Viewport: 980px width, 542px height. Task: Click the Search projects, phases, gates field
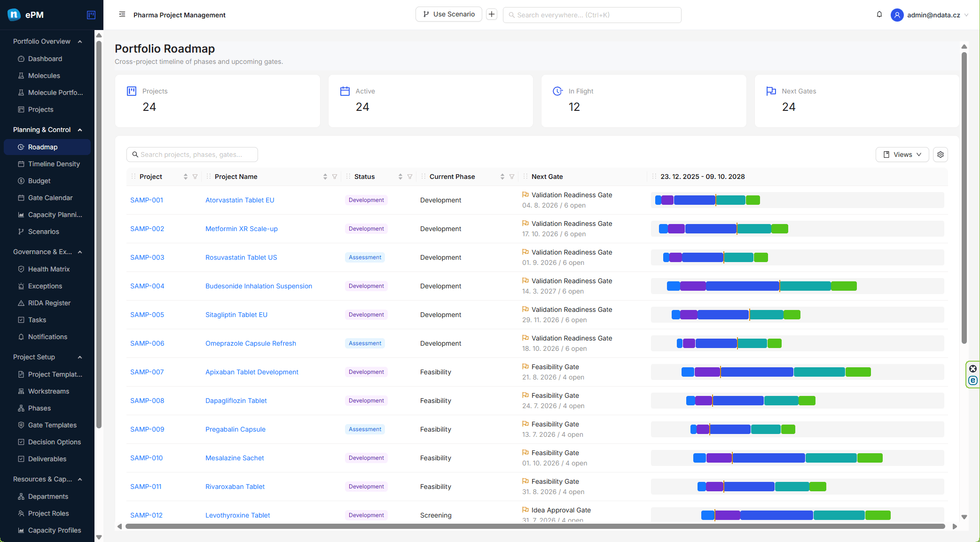click(192, 155)
